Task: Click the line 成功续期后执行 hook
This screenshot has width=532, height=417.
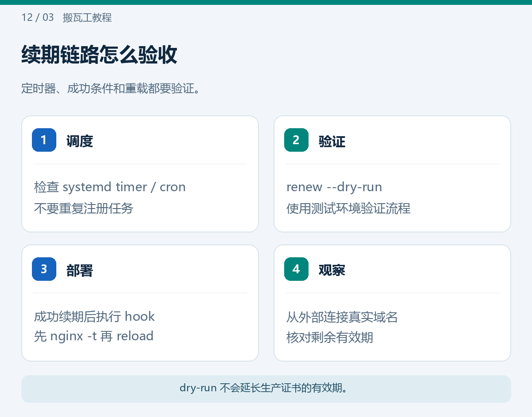Action: click(94, 316)
